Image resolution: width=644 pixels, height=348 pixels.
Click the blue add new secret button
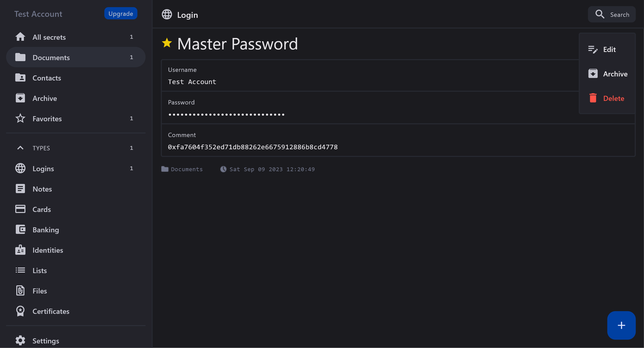pos(621,325)
